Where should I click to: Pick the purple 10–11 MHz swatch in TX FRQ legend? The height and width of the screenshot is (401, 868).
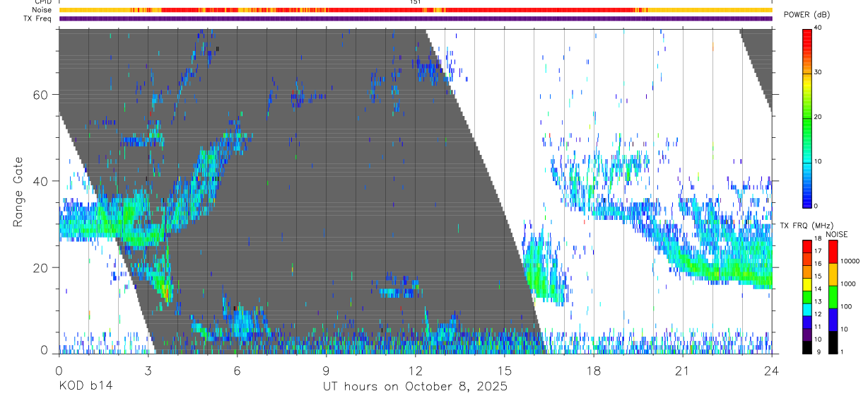[x=807, y=333]
